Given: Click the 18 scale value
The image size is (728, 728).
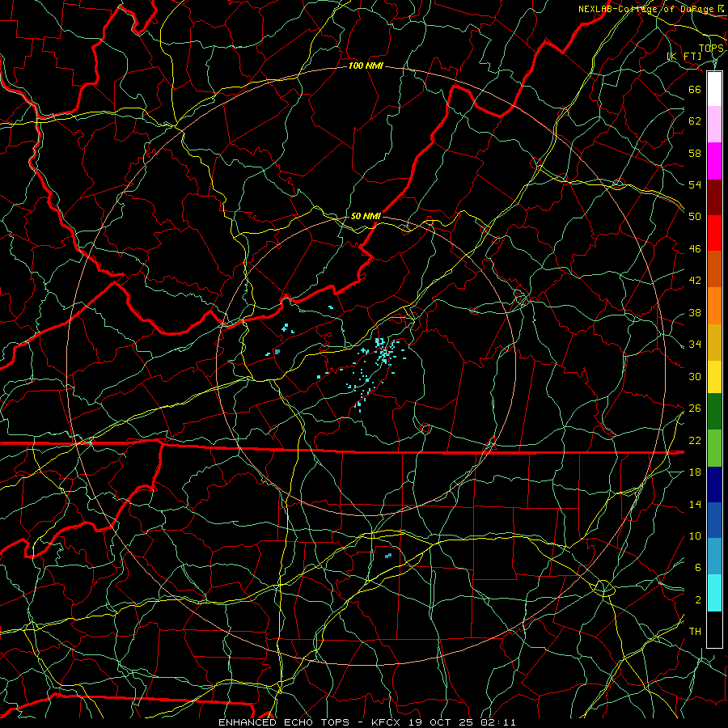Looking at the screenshot, I should 695,472.
